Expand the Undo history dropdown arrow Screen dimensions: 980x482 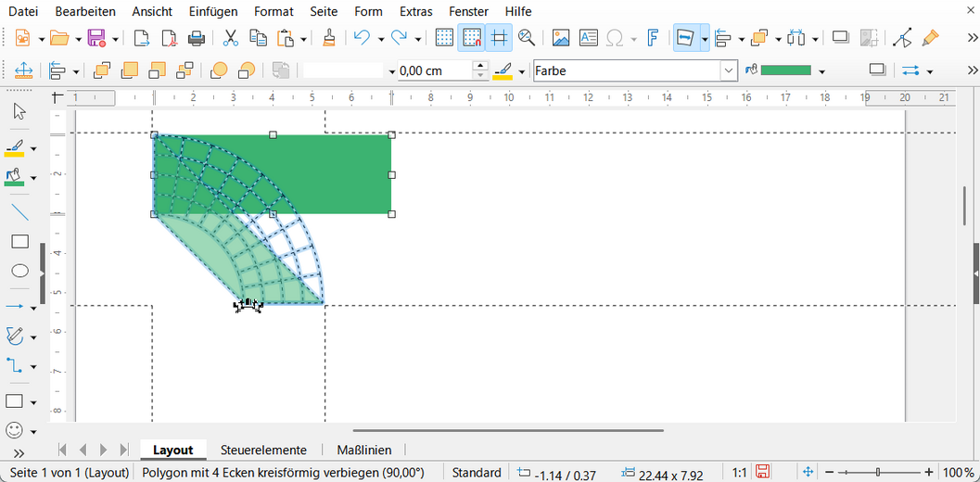381,39
